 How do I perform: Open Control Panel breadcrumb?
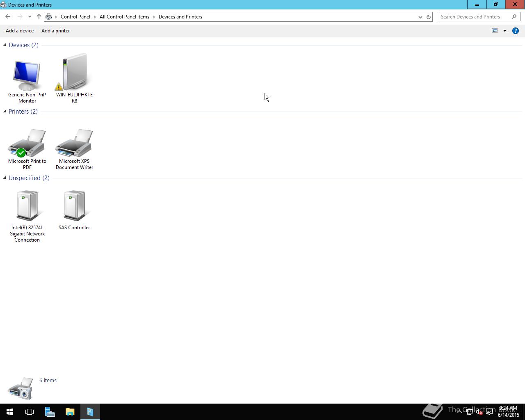75,17
